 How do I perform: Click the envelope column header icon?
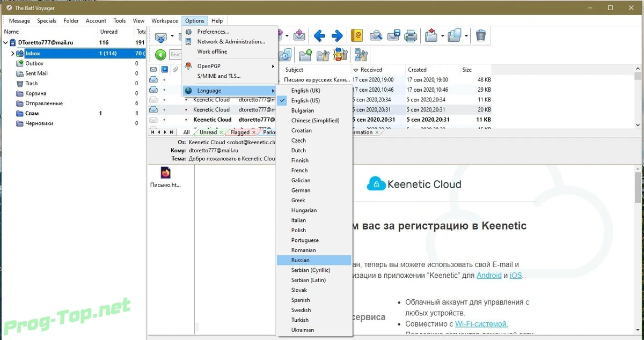point(153,70)
